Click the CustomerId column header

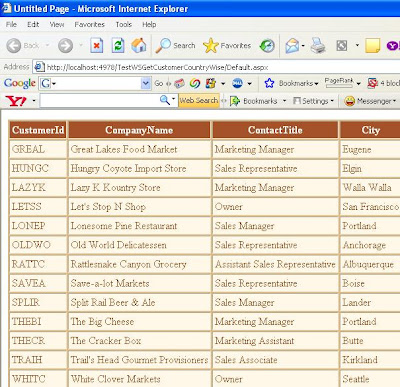[38, 130]
